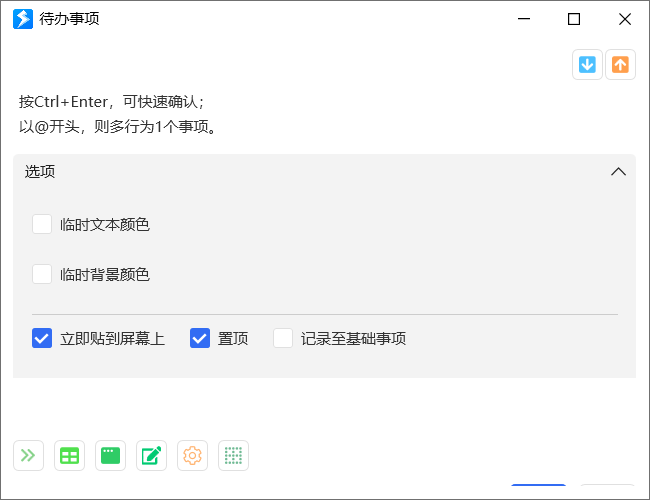Screen dimensions: 650x500
Task: Click the app logo in title bar
Action: (23, 19)
